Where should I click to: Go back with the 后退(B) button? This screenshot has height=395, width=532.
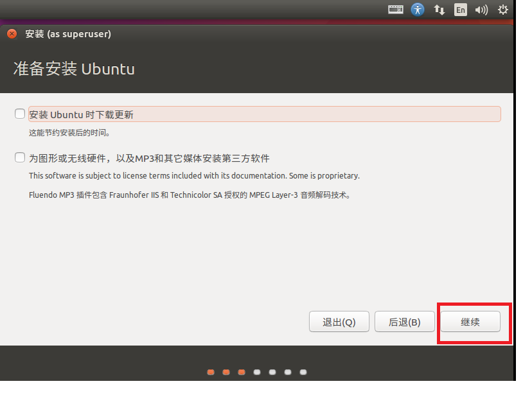coord(404,321)
